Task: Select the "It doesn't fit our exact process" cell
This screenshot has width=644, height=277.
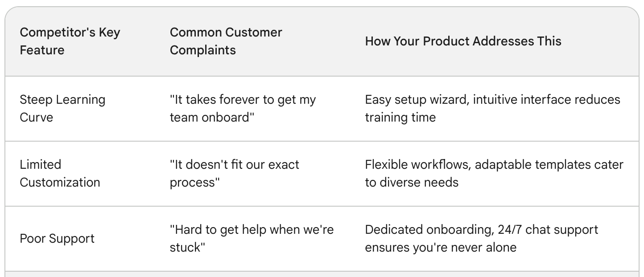Action: pos(235,173)
